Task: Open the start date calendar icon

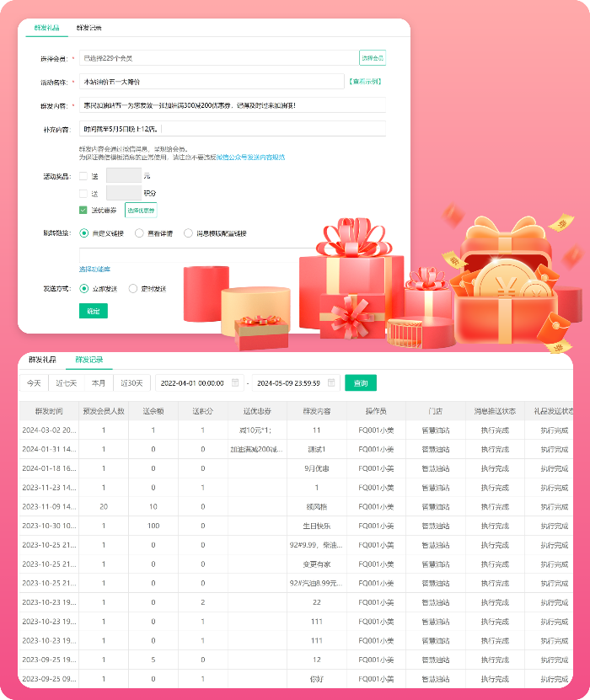Action: tap(236, 382)
